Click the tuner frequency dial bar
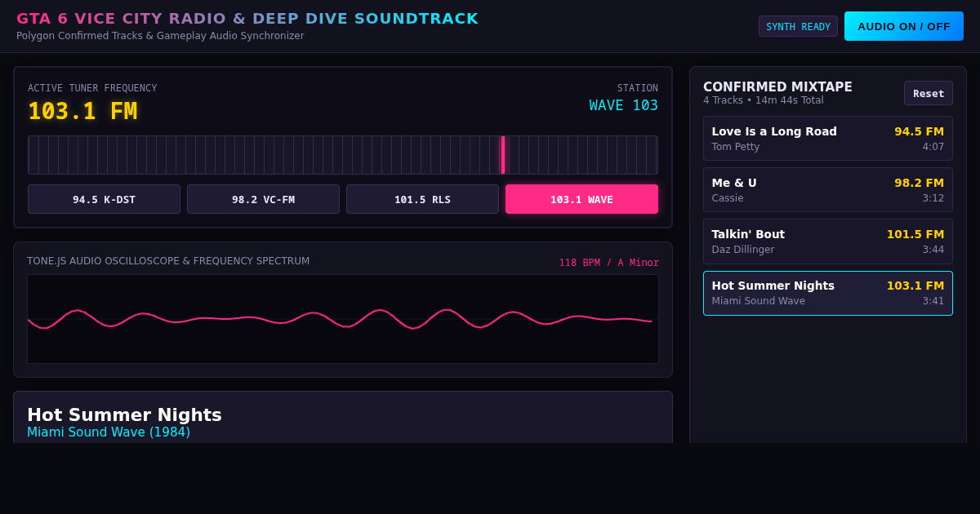980x514 pixels. 343,155
